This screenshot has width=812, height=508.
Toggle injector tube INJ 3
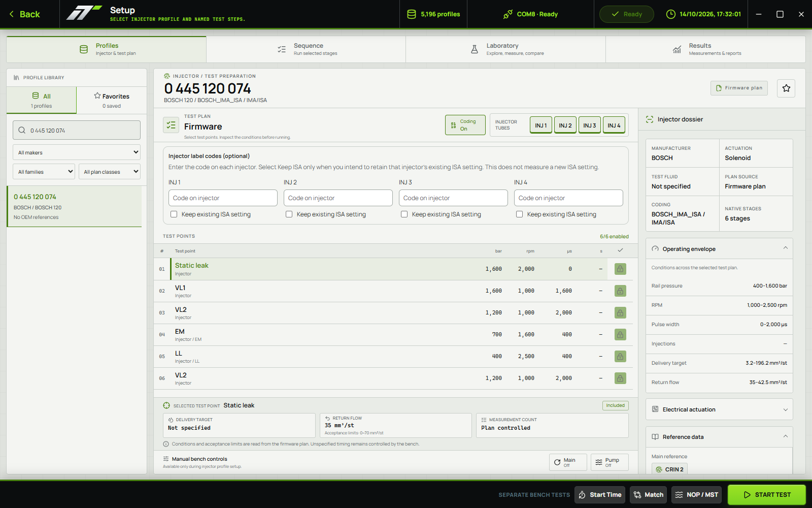click(x=590, y=125)
